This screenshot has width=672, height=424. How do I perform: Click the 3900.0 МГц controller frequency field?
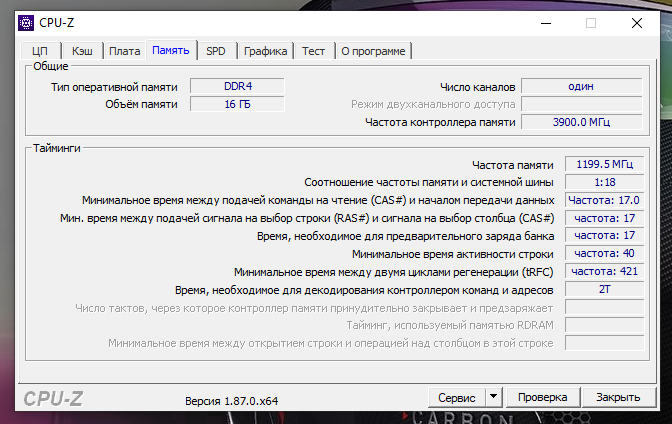tap(581, 122)
